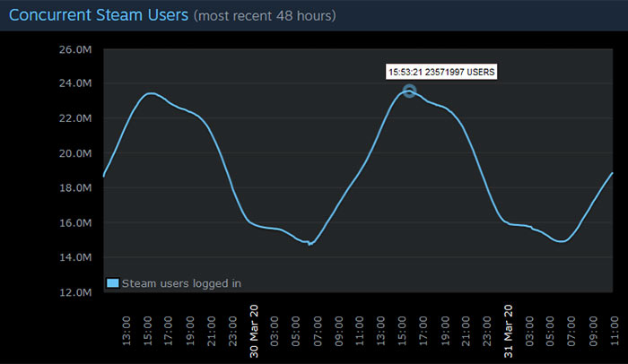This screenshot has width=628, height=364.
Task: Select the 18.0M y-axis label
Action: click(75, 187)
